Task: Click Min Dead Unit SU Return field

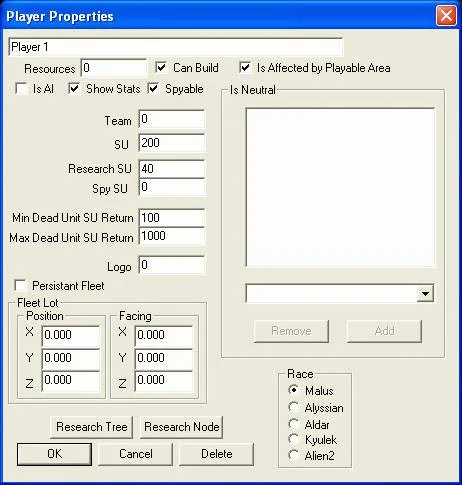Action: (172, 218)
